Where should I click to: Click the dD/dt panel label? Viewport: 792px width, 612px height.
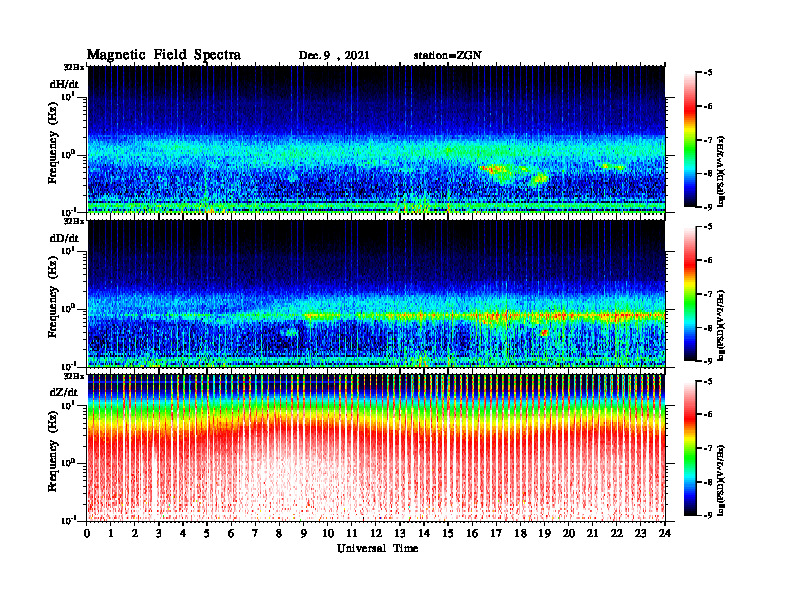click(64, 238)
